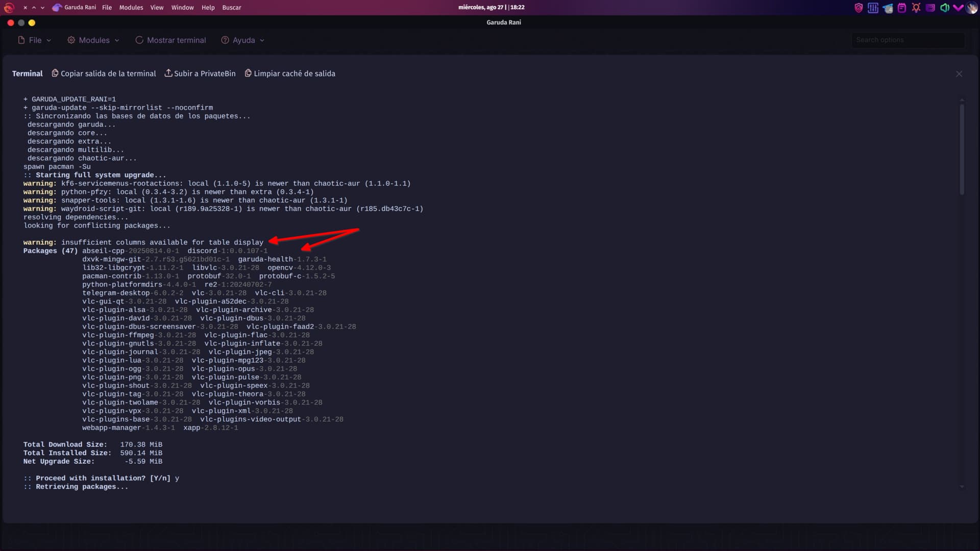Open the Window menu

point(182,8)
